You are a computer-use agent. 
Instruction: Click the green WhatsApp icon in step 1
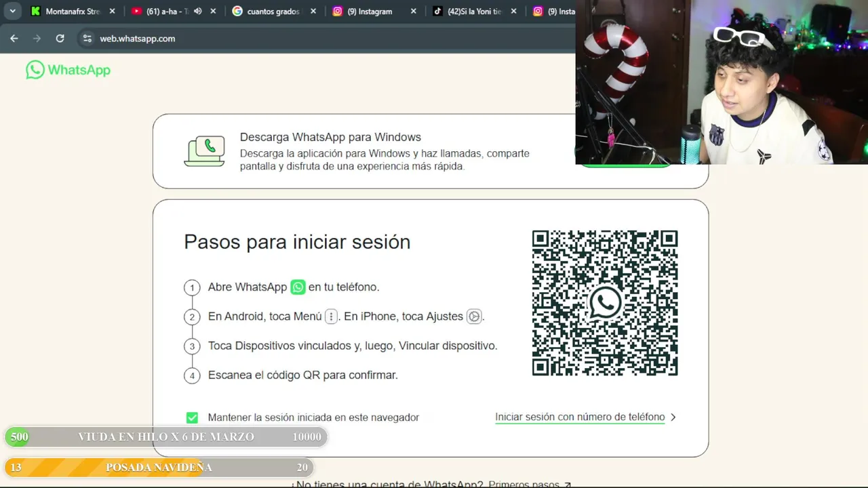[298, 287]
